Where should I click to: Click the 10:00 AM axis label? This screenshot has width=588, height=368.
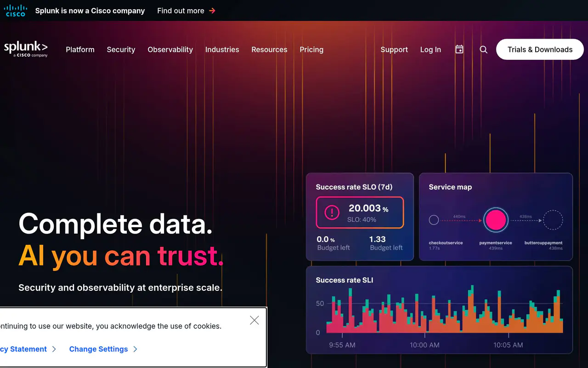[424, 345]
